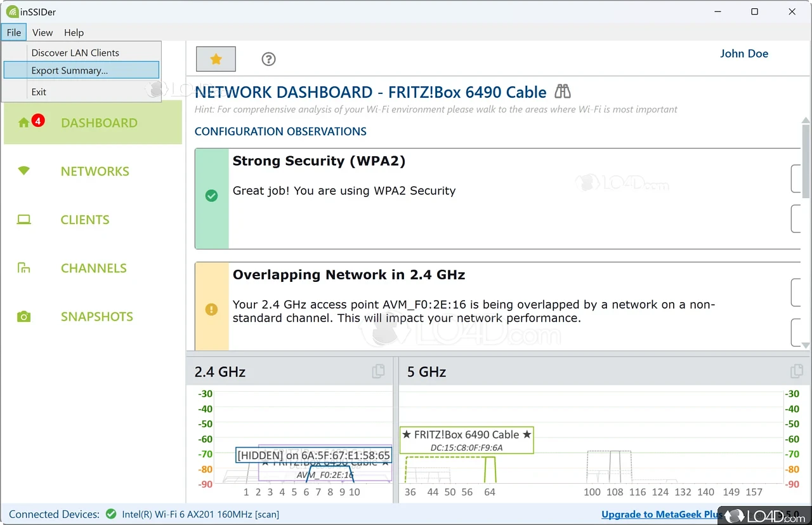This screenshot has width=812, height=525.
Task: Click the Networks Wi-Fi icon
Action: (x=24, y=171)
